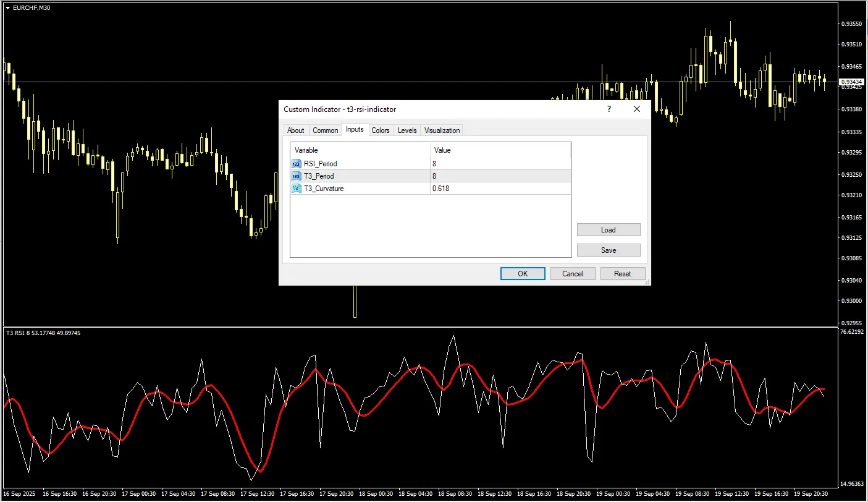Viewport: 868px width, 502px height.
Task: Click the decimal type icon beside T3_Curvature
Action: click(296, 189)
